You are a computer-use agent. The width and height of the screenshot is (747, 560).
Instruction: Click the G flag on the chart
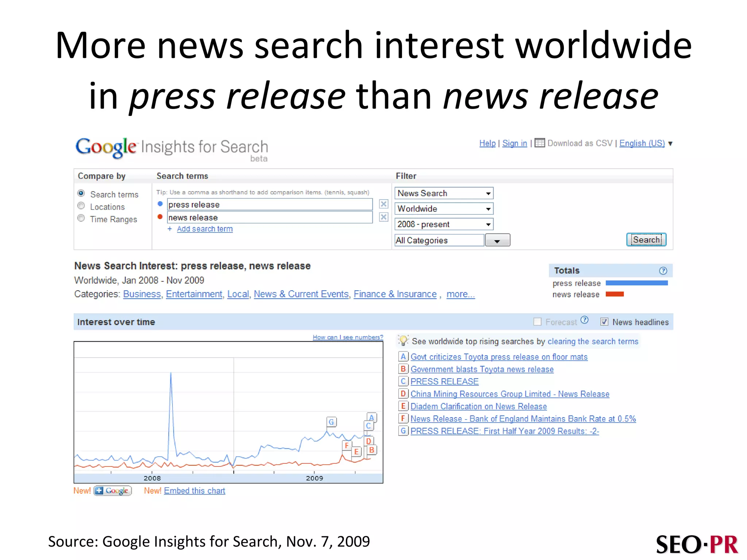(x=331, y=422)
